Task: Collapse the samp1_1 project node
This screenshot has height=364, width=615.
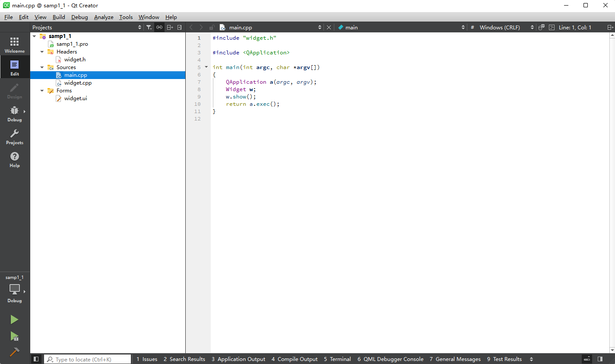Action: tap(35, 36)
